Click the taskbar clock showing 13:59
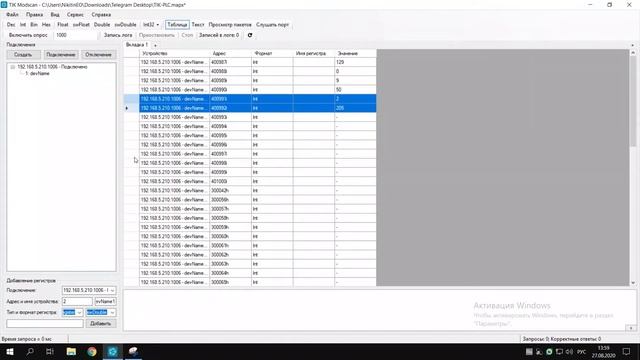 pos(604,351)
